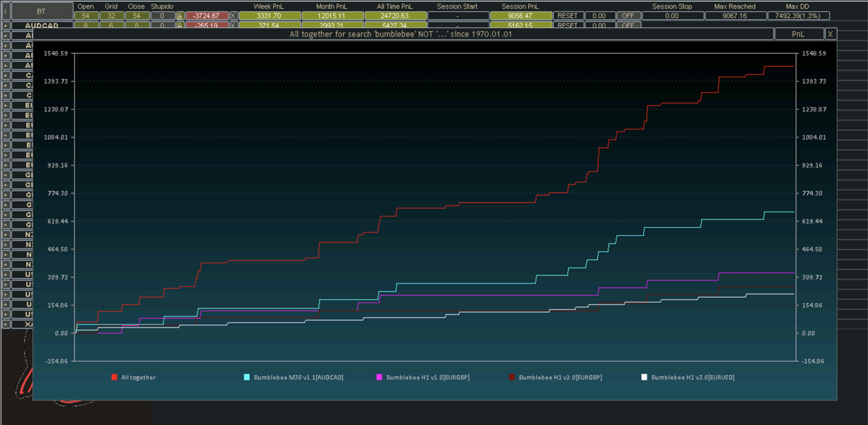868x425 pixels.
Task: Toggle the lock icon in the AUDCAD row
Action: [179, 26]
